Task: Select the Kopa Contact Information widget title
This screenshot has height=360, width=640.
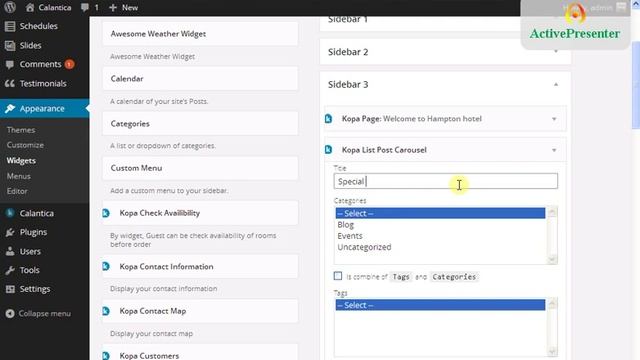Action: 166,267
